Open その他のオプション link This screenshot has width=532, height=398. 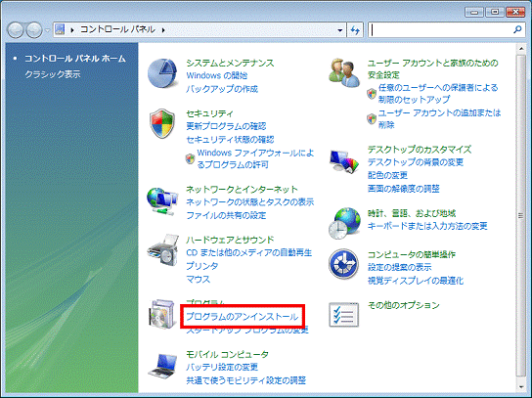[x=404, y=305]
